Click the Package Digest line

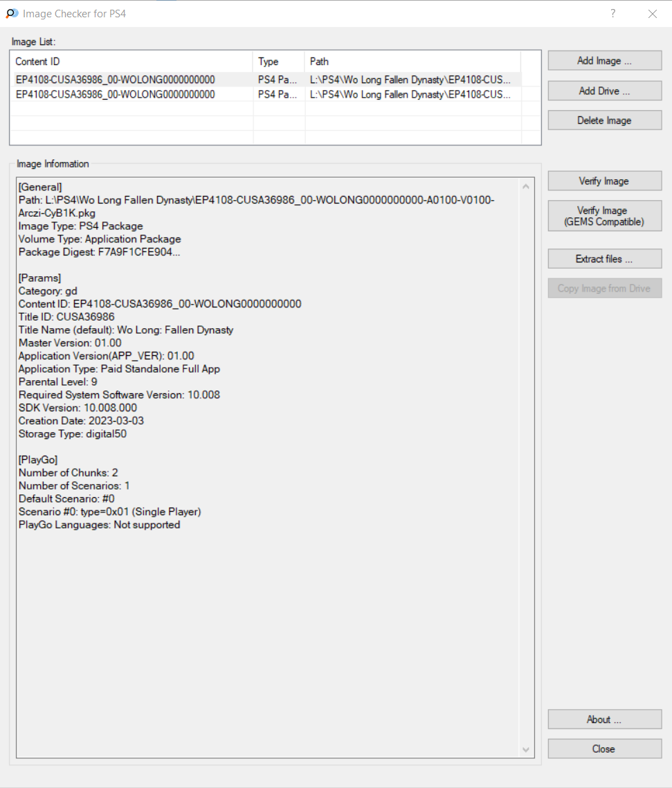(99, 252)
